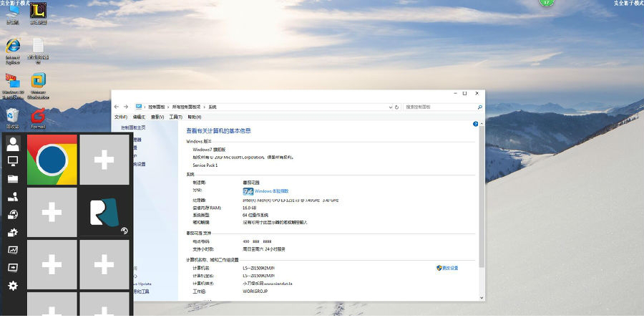This screenshot has width=644, height=328.
Task: Open the 工具(T) menu
Action: [175, 117]
